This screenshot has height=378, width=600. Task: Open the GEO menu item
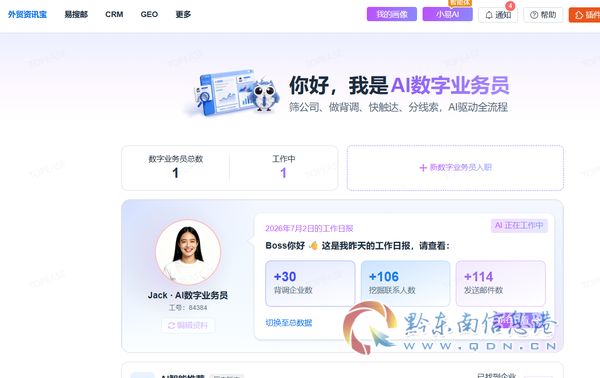[149, 15]
